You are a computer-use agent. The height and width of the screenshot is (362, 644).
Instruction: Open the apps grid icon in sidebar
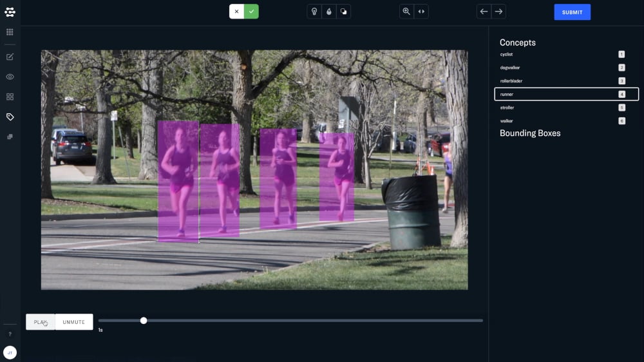10,32
